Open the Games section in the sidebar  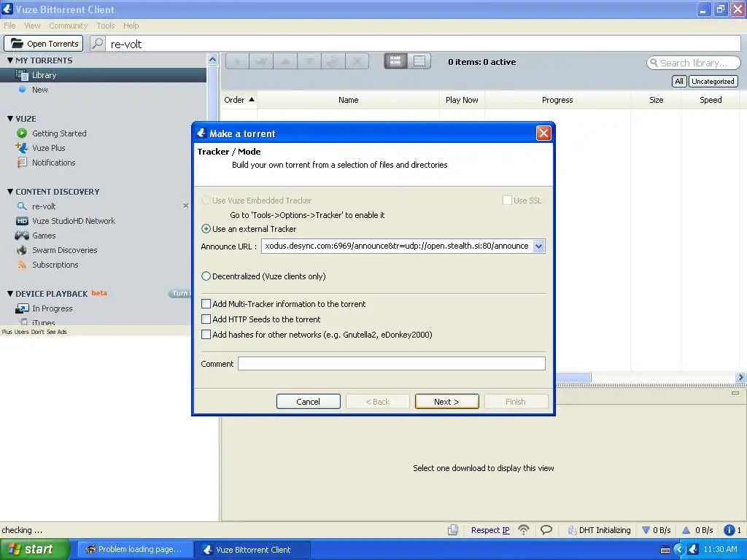click(44, 236)
